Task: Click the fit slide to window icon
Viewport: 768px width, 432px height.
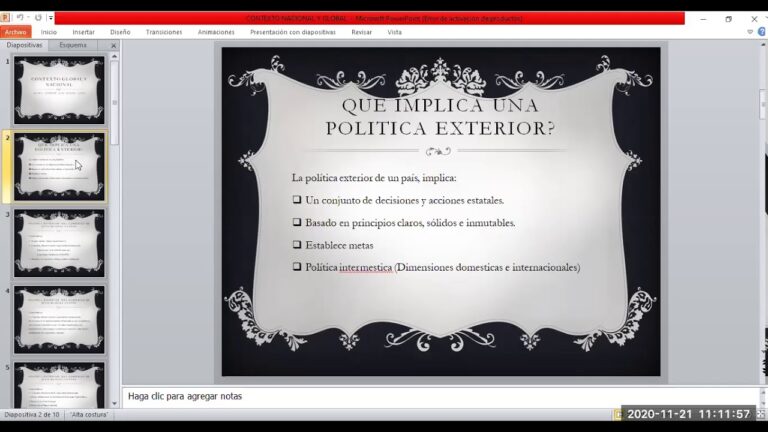Action: 761,414
